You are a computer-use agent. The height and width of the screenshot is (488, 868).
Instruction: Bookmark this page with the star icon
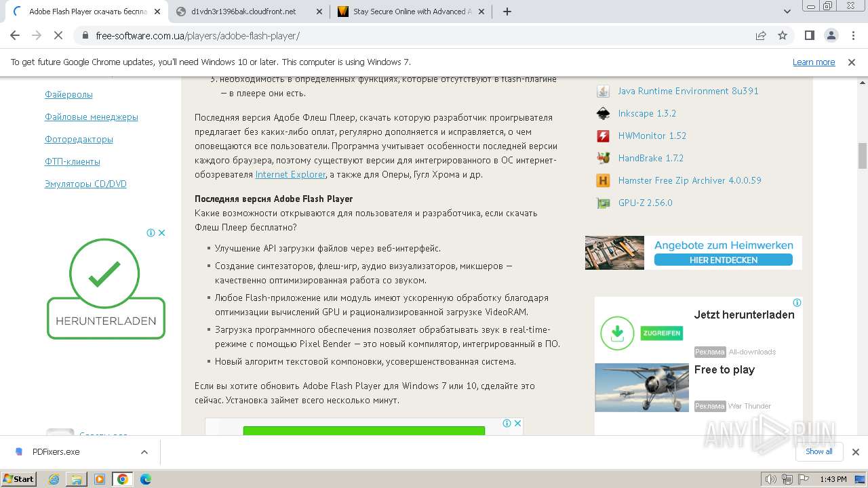coord(783,35)
